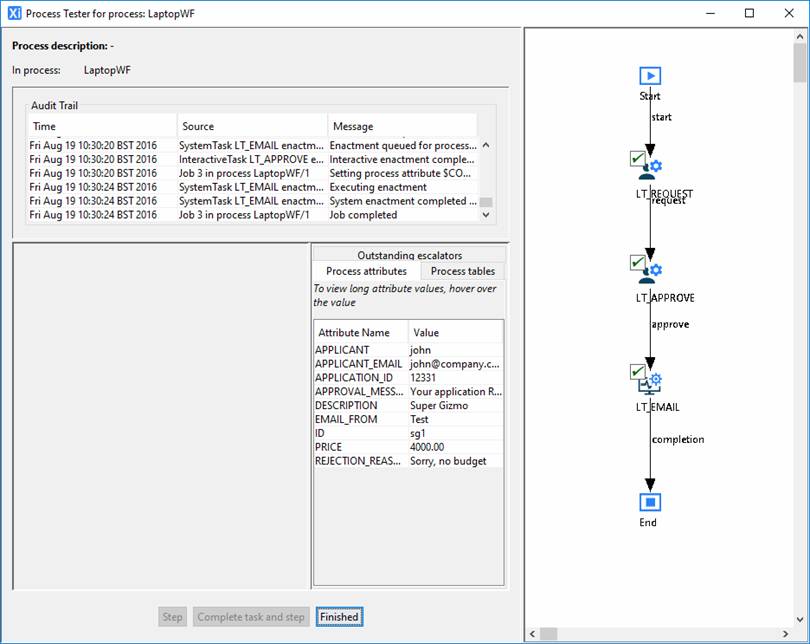The height and width of the screenshot is (644, 810).
Task: Select the 'Job completed' audit trail row
Action: point(252,215)
